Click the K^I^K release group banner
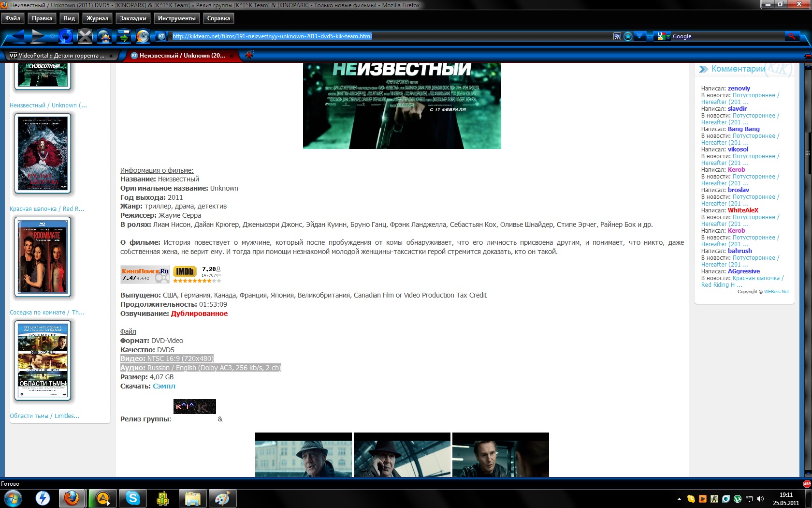Viewport: 812px width, 508px height. click(195, 406)
